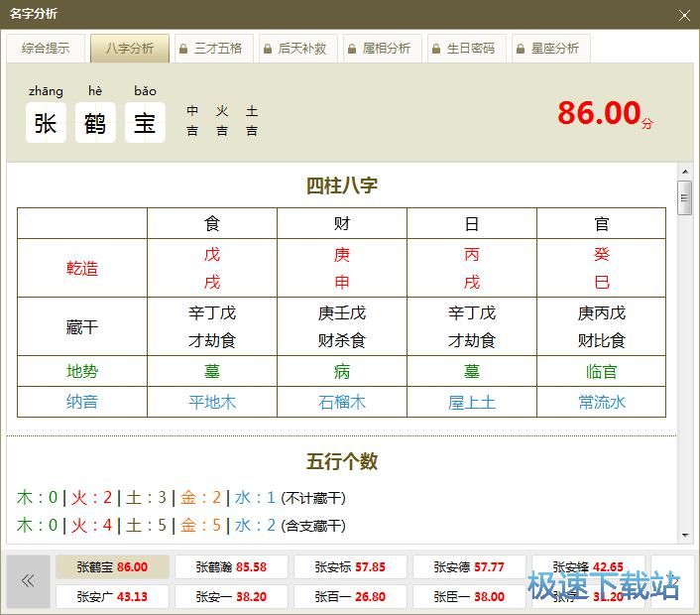Switch to the 八字分析 tab
Screen dimensions: 700x615
coord(130,48)
